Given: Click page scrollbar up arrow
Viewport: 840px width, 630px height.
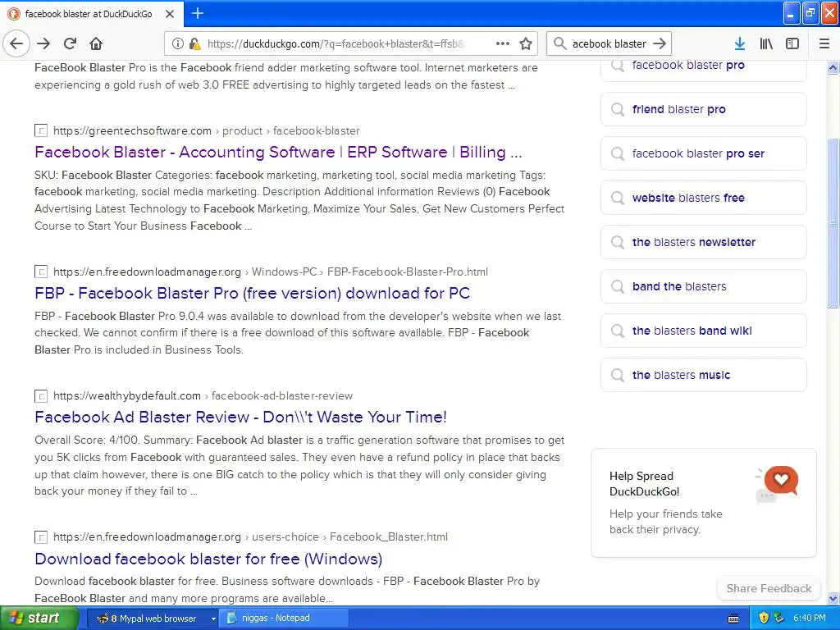Looking at the screenshot, I should [x=833, y=67].
